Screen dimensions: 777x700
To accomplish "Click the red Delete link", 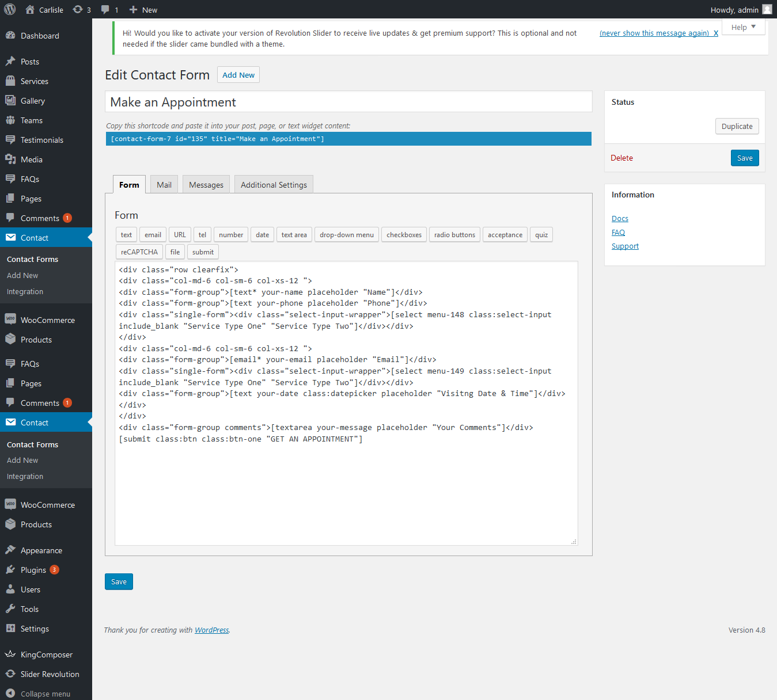I will (x=621, y=158).
